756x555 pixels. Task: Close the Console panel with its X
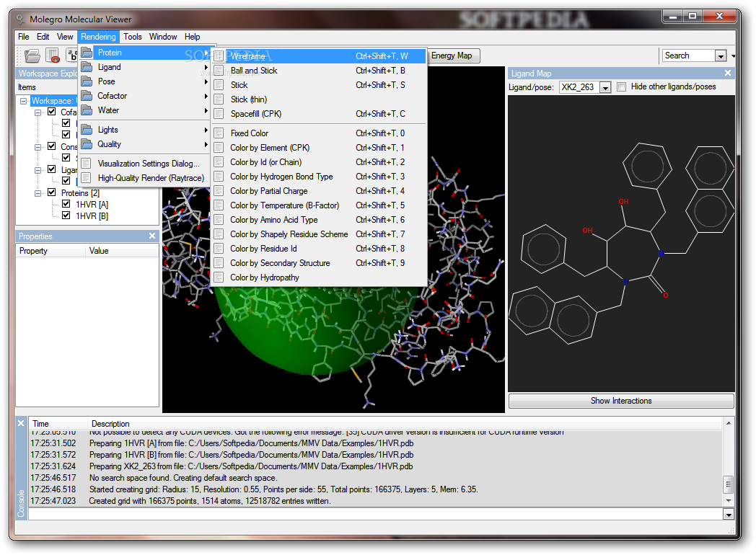(x=21, y=424)
